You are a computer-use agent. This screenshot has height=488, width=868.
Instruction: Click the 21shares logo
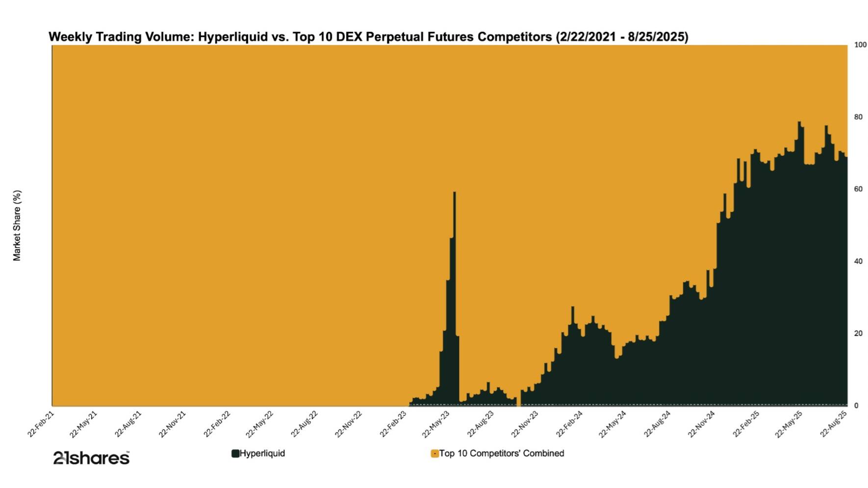point(91,458)
